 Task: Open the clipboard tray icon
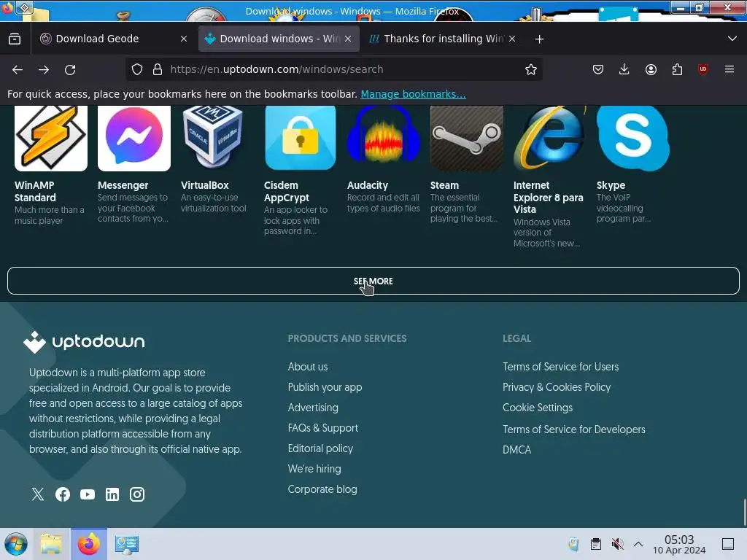595,544
